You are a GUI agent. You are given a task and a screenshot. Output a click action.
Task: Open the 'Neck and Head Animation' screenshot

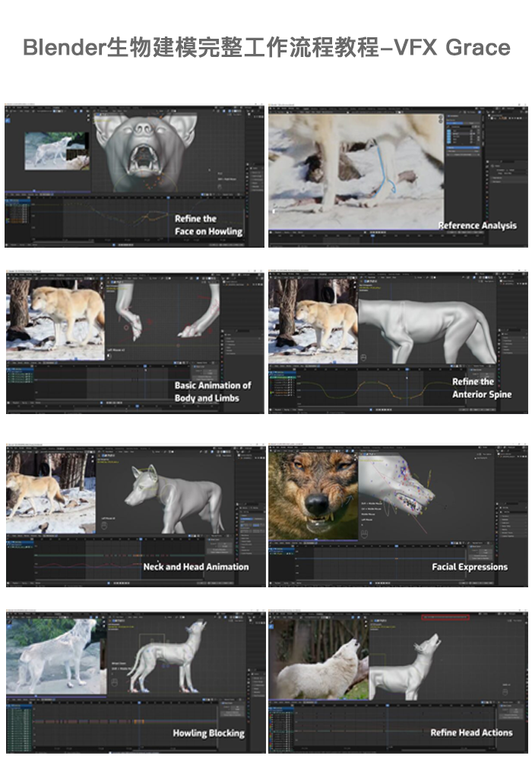(x=135, y=516)
